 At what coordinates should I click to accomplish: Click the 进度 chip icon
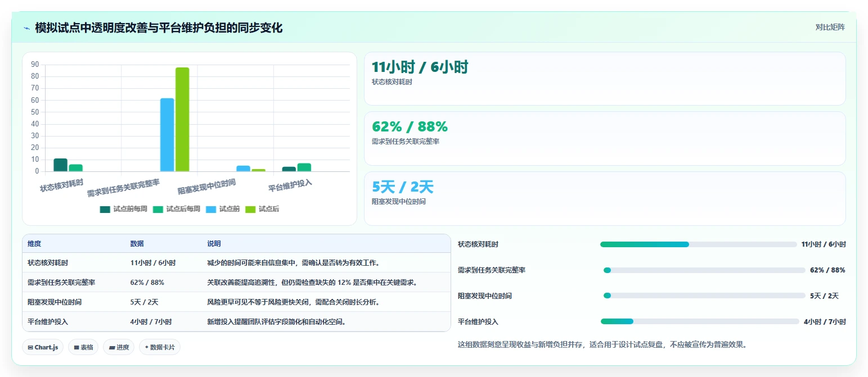pos(112,348)
